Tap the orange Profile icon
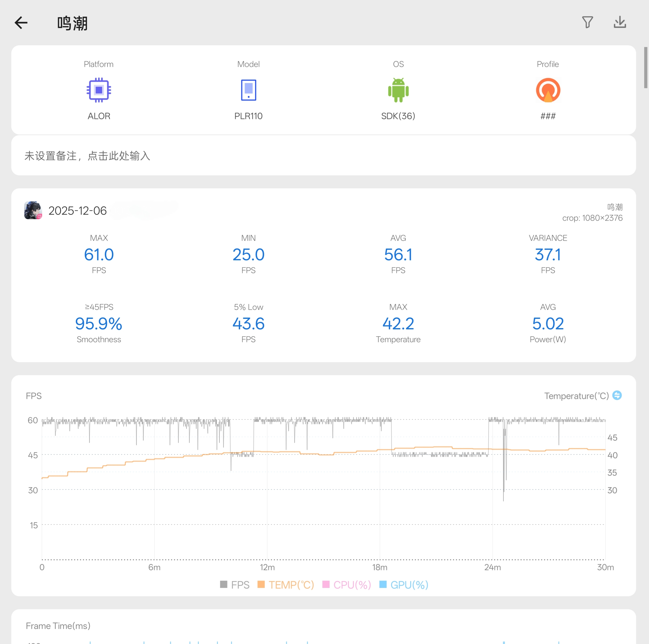Viewport: 649px width, 644px height. click(547, 90)
